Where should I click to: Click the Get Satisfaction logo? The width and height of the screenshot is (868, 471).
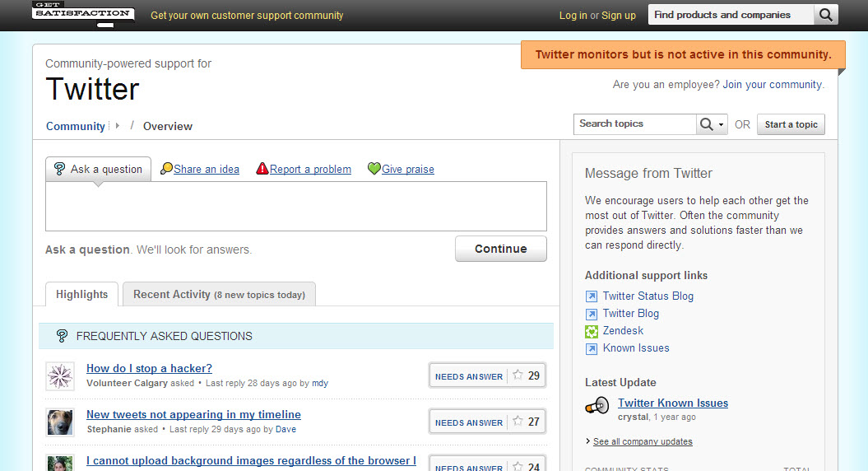tap(83, 13)
